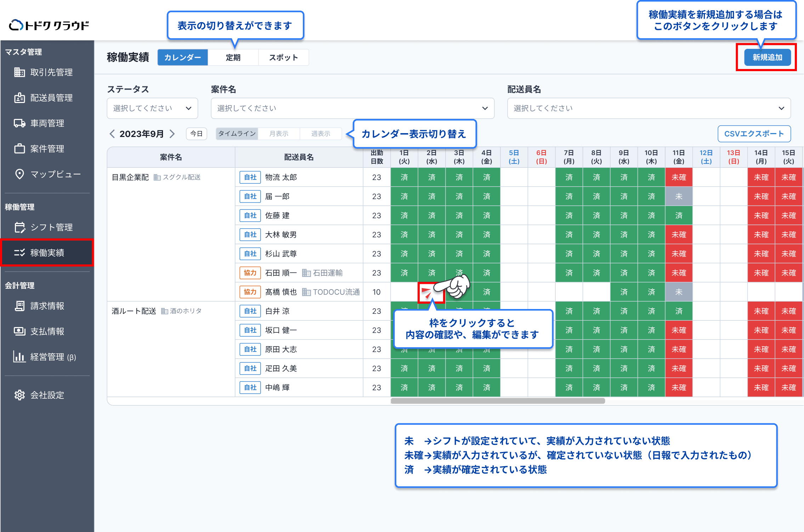The width and height of the screenshot is (804, 532).
Task: Open 会社設定 menu item
Action: click(47, 395)
